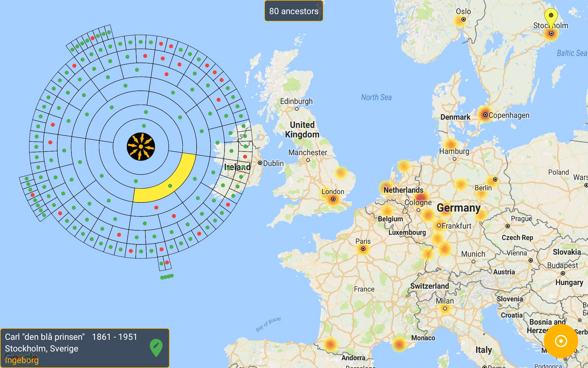Tap the green edit-location pin icon
The width and height of the screenshot is (588, 368).
point(156,348)
